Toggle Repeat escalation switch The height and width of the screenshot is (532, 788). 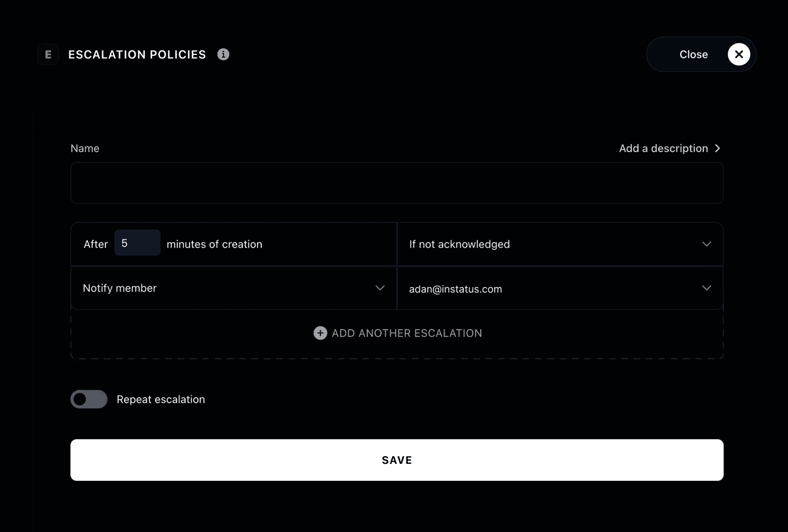[89, 399]
